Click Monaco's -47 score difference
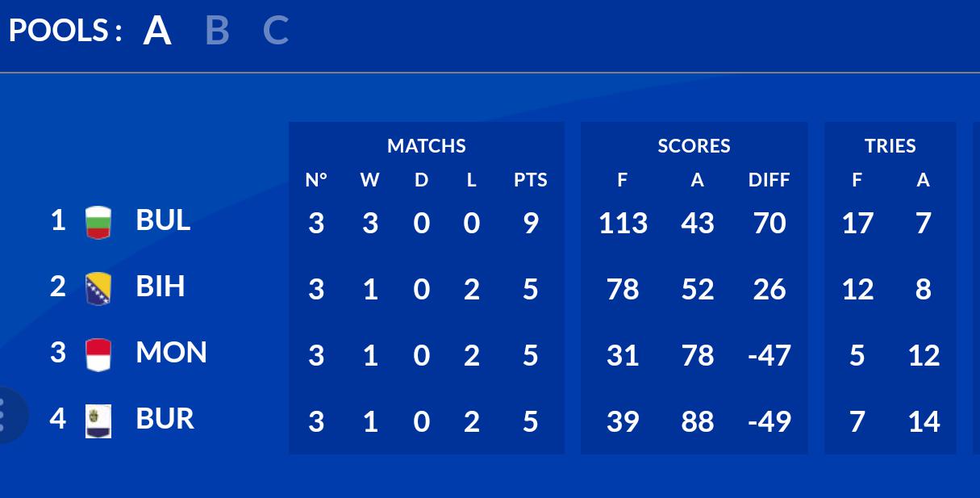980x498 pixels. [x=769, y=356]
